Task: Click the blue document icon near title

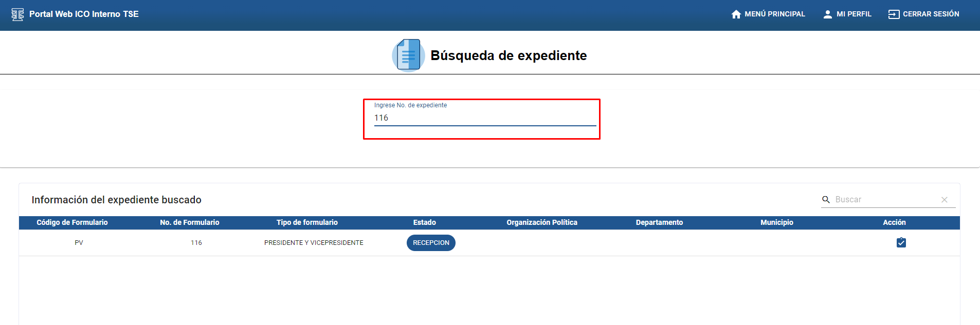Action: (x=408, y=55)
